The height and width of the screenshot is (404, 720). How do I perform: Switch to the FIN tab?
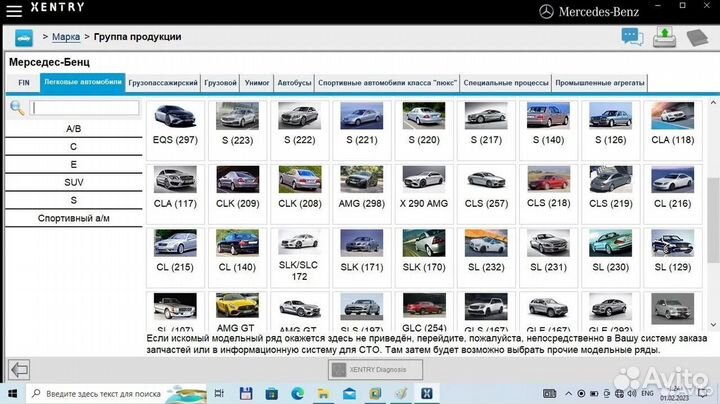[x=24, y=82]
